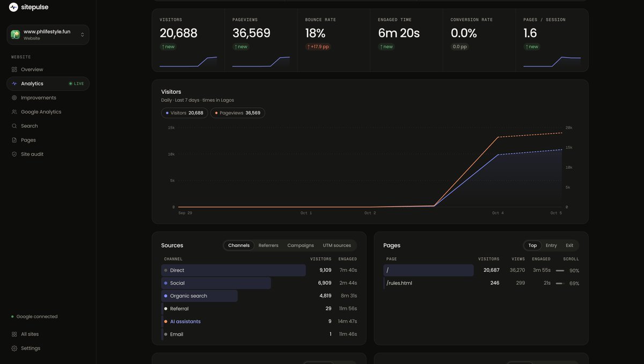
Task: Switch to the Exit pages tab
Action: 569,246
